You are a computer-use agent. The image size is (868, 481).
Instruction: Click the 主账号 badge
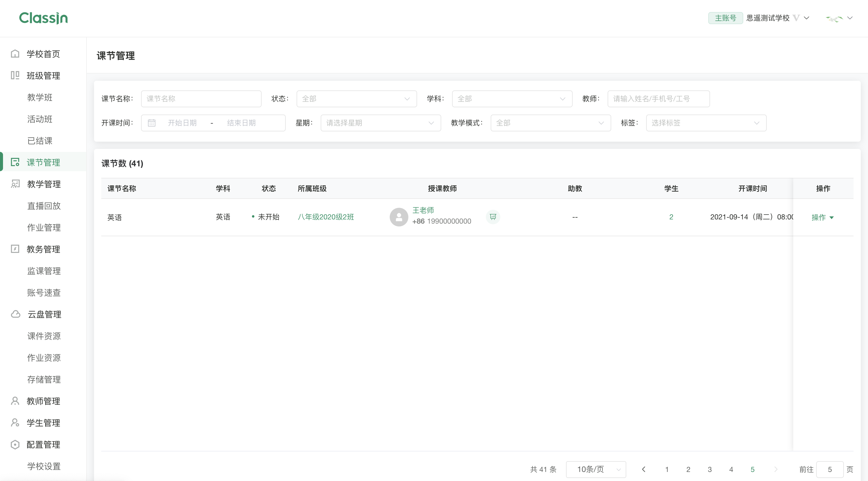(725, 18)
